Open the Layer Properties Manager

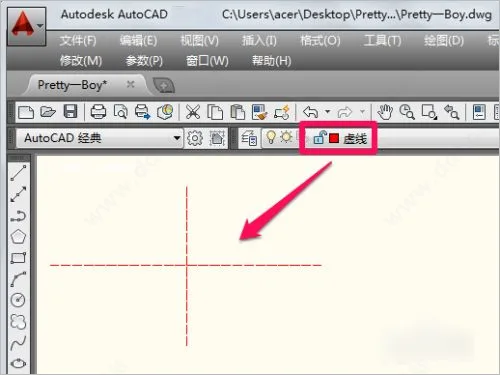(x=249, y=138)
